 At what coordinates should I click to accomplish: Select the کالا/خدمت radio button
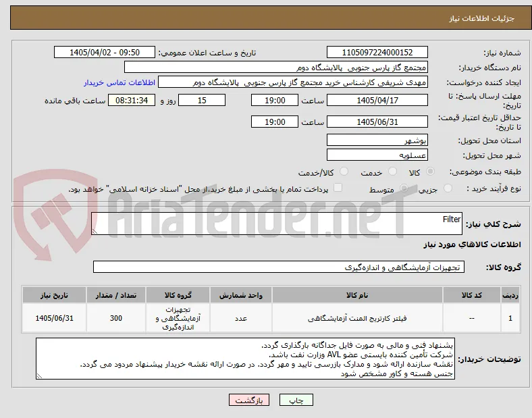pyautogui.click(x=344, y=172)
